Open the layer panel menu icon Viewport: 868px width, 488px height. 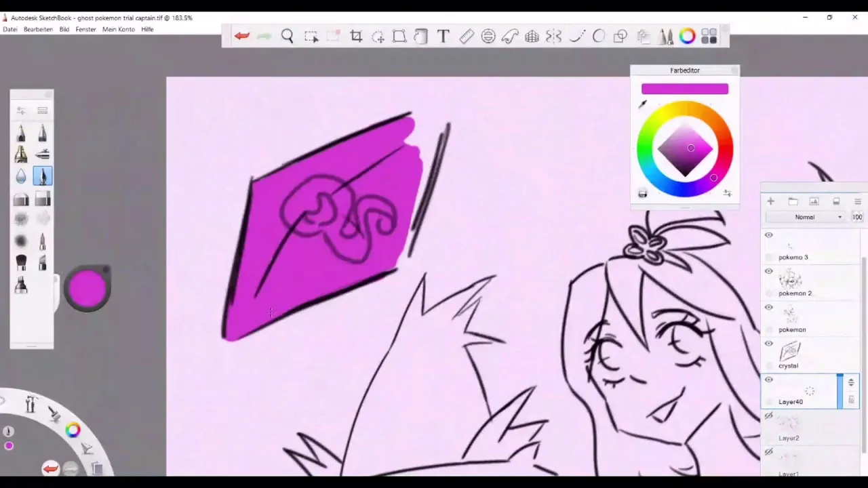(858, 201)
